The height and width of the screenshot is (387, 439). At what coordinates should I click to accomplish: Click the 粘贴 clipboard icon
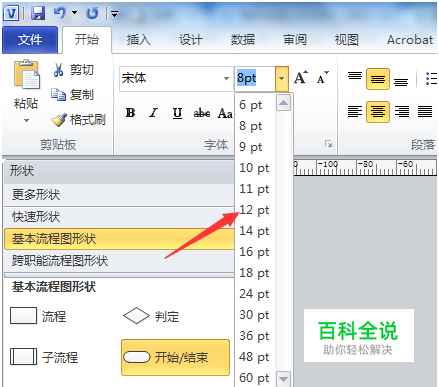(26, 75)
